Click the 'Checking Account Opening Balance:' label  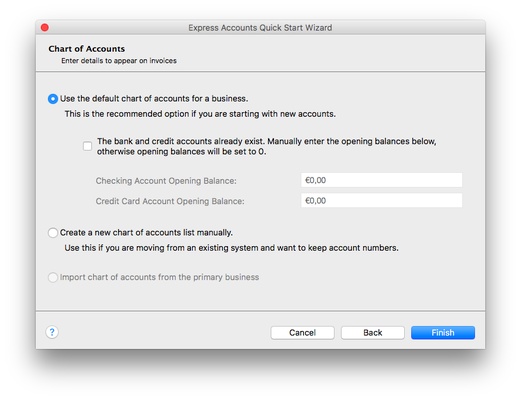click(166, 181)
